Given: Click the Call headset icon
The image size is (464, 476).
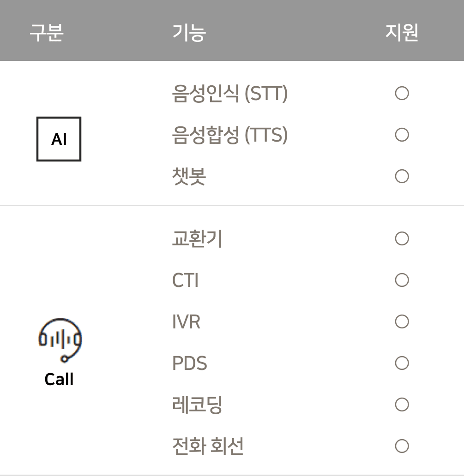Looking at the screenshot, I should 60,340.
